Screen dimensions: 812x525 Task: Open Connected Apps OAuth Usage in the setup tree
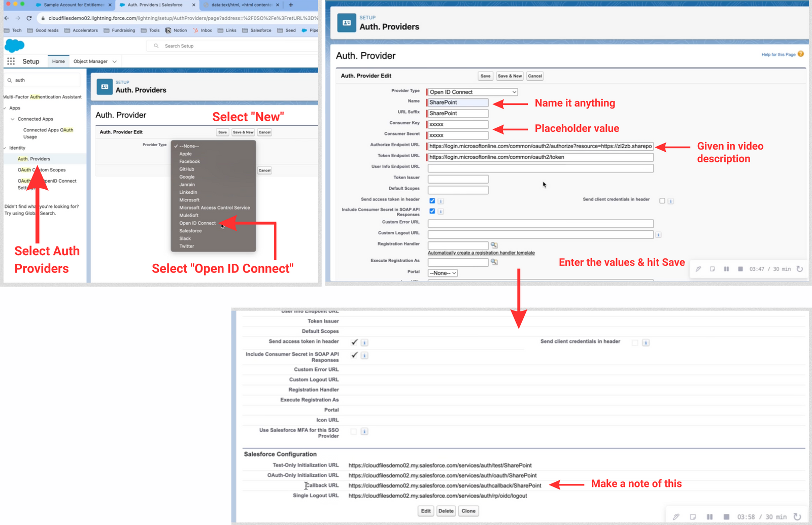(x=48, y=133)
